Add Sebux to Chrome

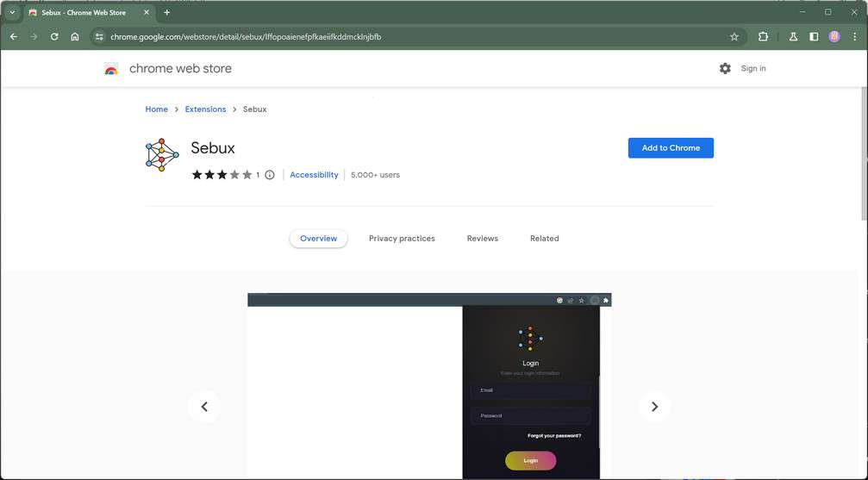pyautogui.click(x=671, y=148)
